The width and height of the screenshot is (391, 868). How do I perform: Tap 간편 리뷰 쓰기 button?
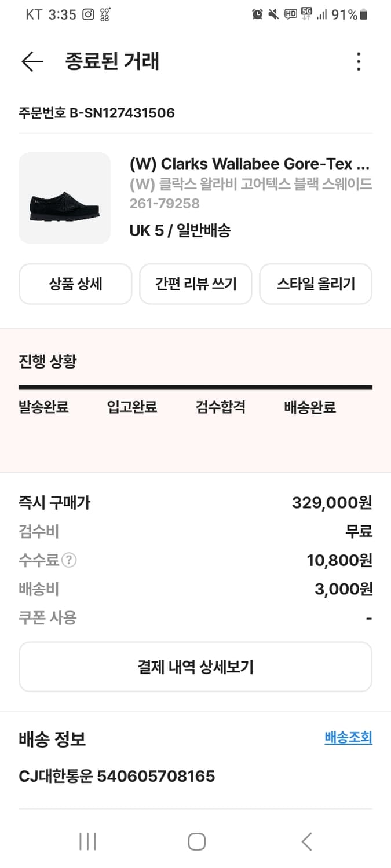(x=196, y=284)
